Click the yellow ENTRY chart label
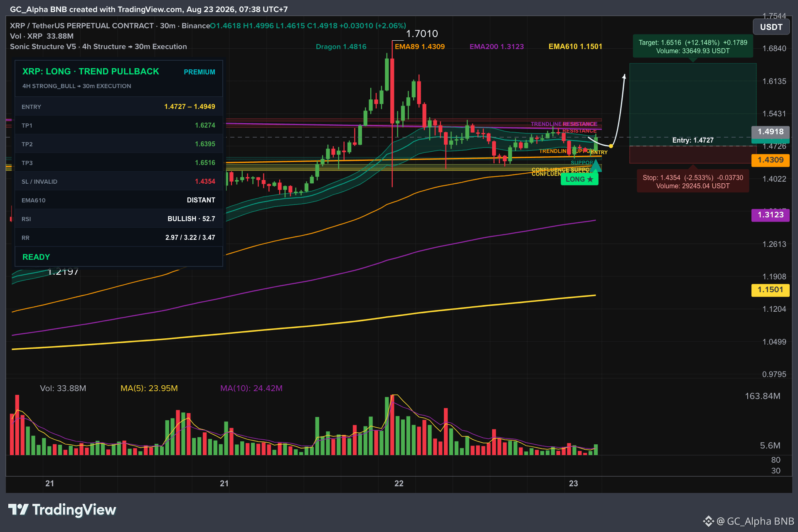The image size is (798, 532). pos(599,153)
